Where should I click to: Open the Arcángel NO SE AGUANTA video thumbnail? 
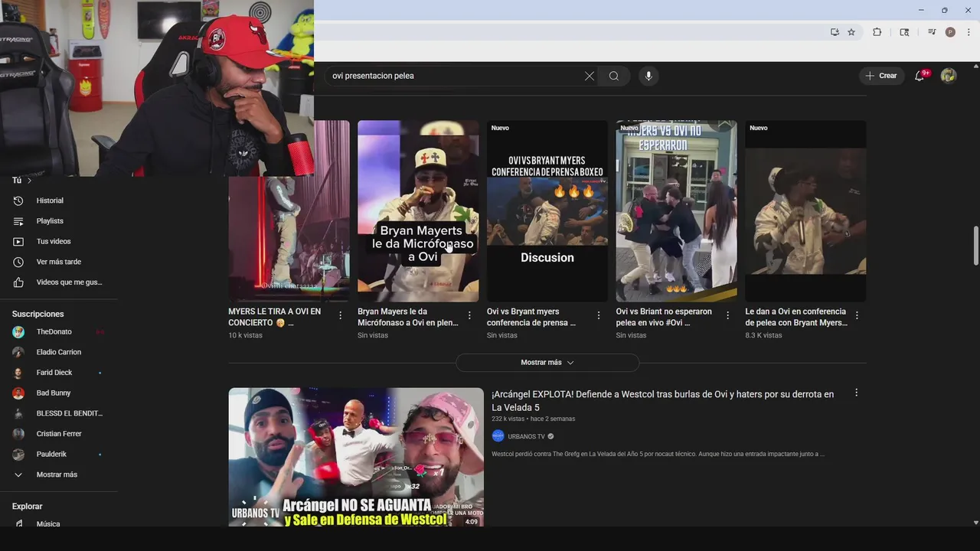click(356, 457)
